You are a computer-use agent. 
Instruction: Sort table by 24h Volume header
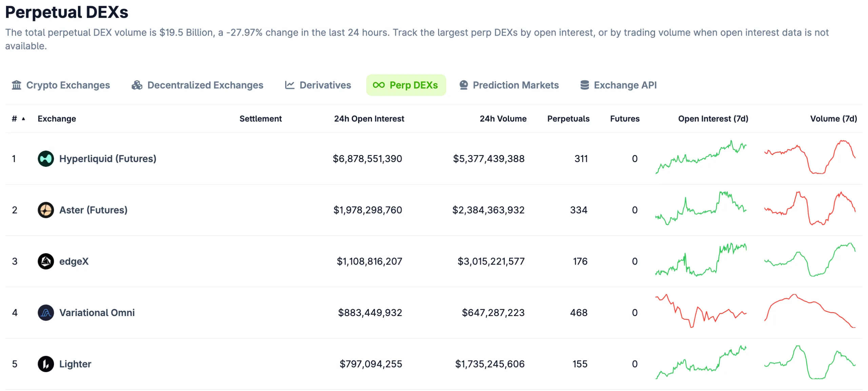tap(503, 119)
